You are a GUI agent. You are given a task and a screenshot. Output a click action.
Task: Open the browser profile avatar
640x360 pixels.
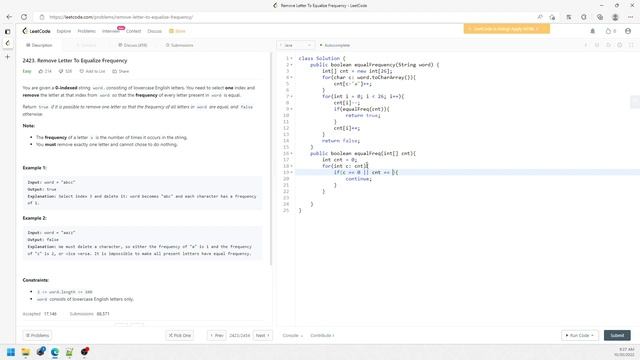615,17
